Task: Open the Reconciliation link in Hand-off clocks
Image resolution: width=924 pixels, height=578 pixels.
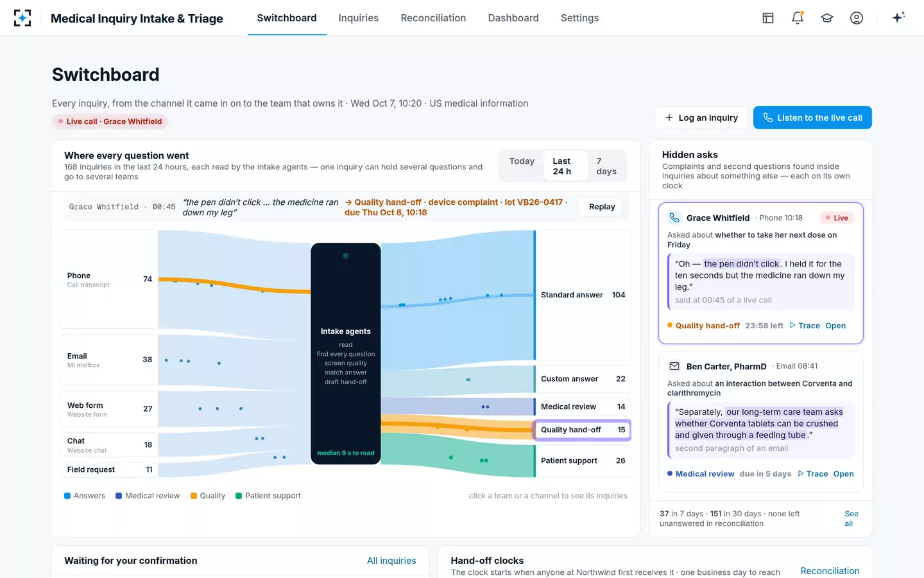Action: point(830,571)
